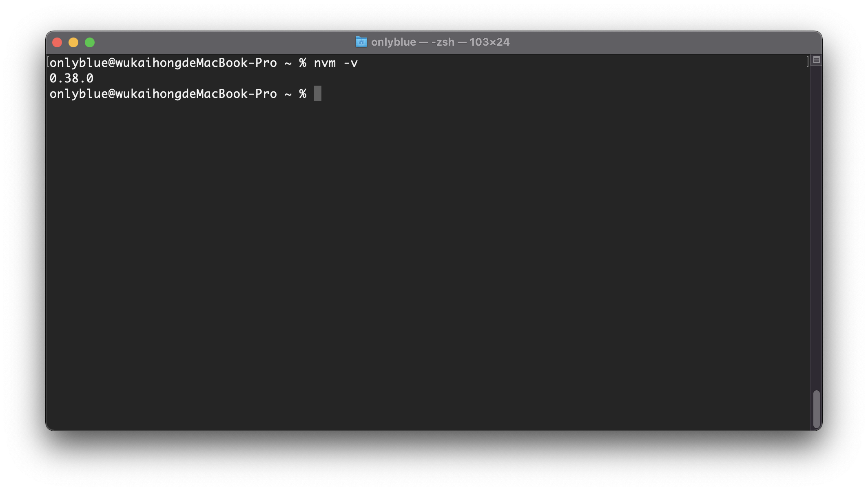The image size is (868, 491).
Task: Close the Terminal window with red button
Action: [57, 42]
